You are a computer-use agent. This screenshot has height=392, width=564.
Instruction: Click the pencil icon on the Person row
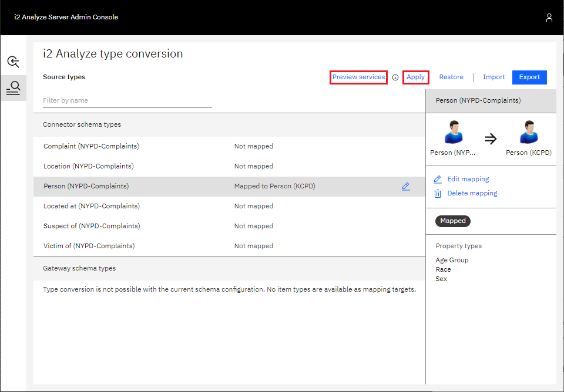click(x=405, y=186)
